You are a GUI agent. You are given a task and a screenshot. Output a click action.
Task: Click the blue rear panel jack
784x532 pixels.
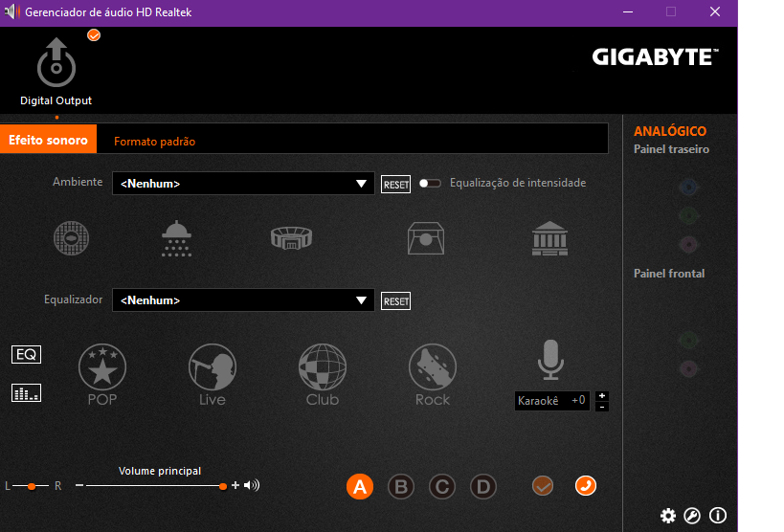pos(688,187)
